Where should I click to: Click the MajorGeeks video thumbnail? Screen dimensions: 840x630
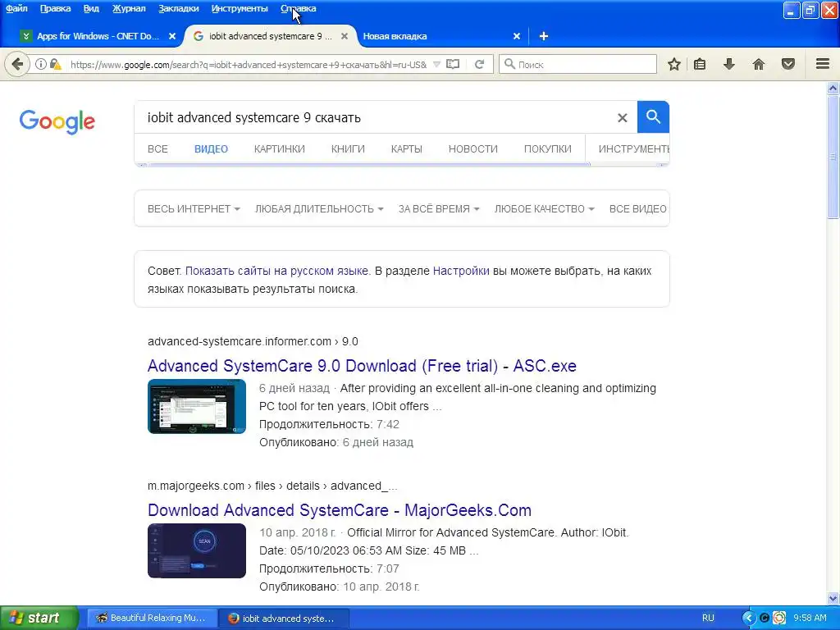[197, 550]
